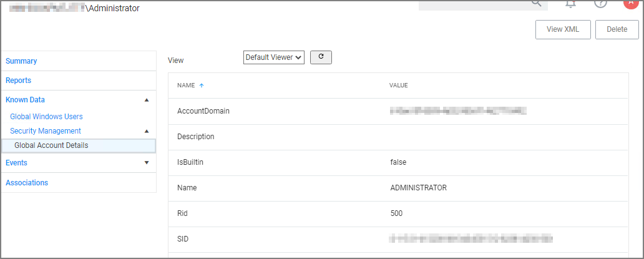Collapse the Known Data section arrow

(x=147, y=100)
